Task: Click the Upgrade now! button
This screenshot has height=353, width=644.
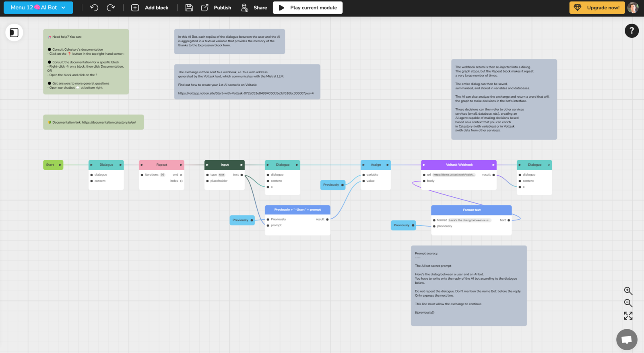Action: click(x=597, y=8)
